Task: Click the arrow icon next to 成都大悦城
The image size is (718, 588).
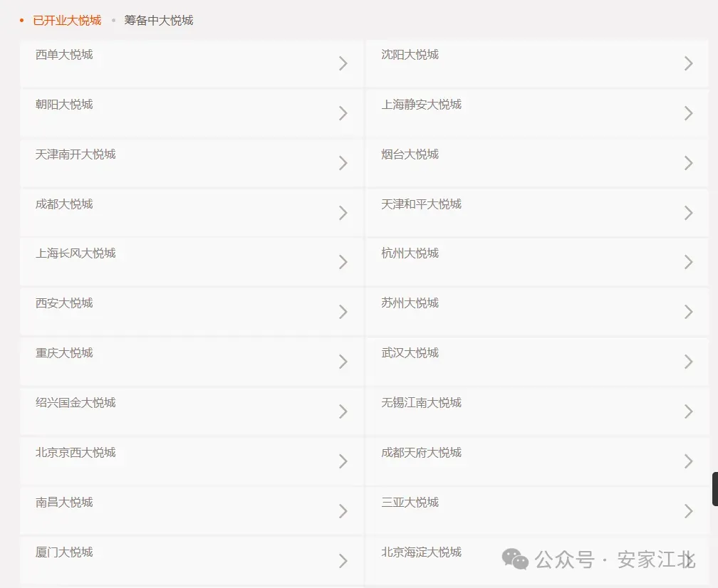Action: click(343, 213)
